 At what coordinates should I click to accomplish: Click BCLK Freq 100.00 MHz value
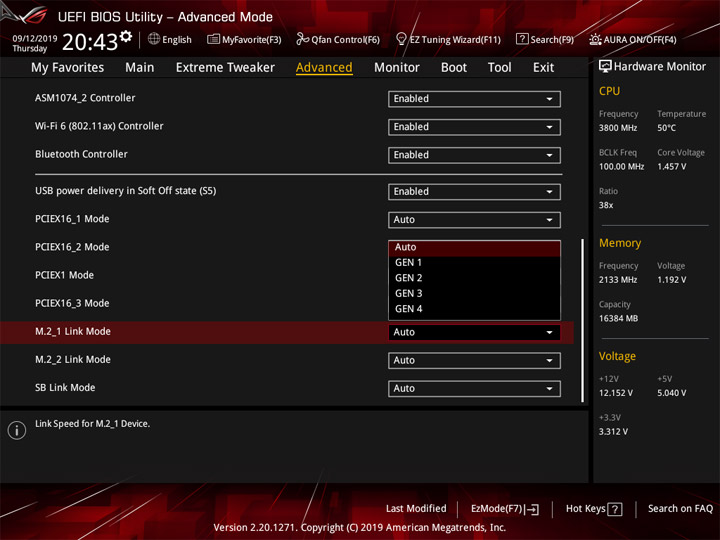(621, 167)
